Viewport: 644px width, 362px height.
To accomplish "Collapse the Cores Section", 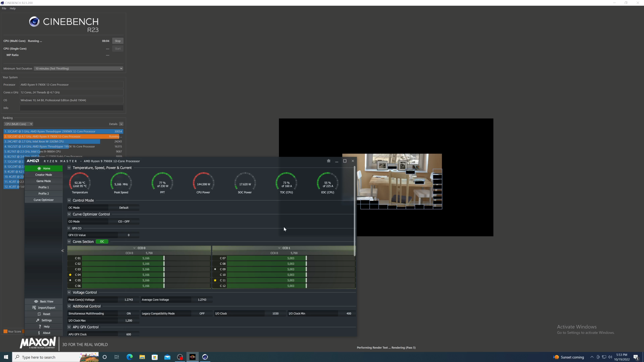I will (69, 242).
